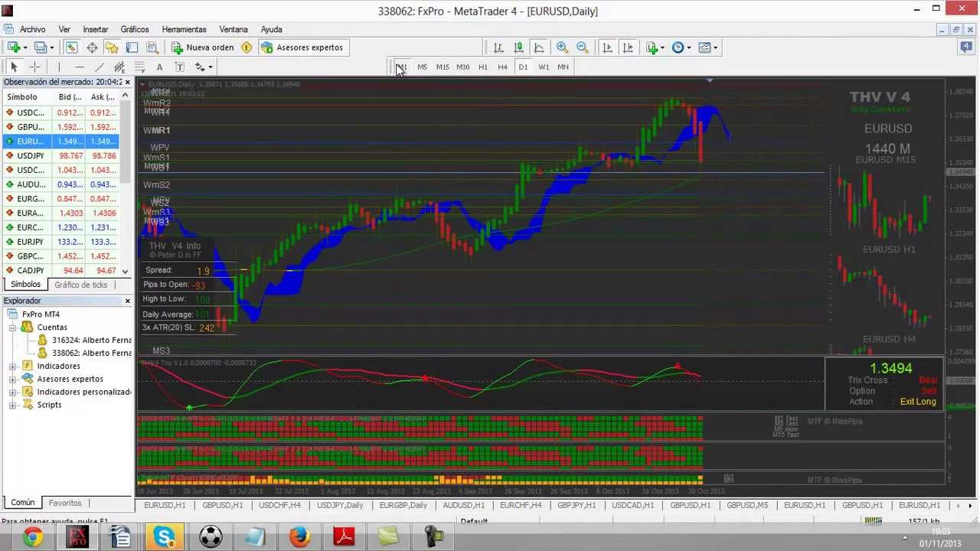Toggle the Navigator window star-folder icon
980x551 pixels.
(112, 47)
